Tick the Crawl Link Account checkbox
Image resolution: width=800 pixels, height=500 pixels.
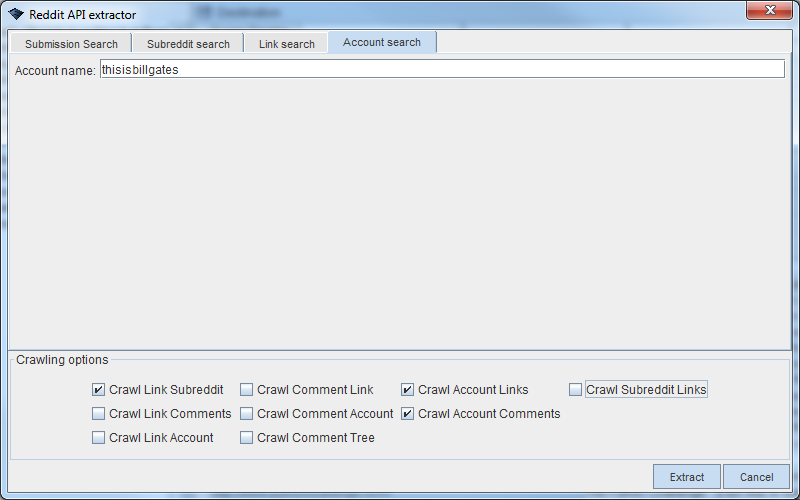99,438
